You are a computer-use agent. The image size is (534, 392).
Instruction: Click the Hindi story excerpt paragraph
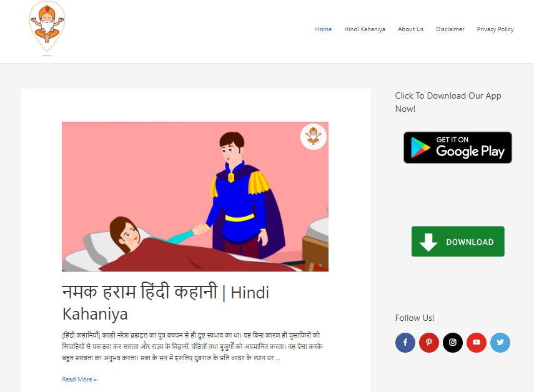tap(192, 346)
